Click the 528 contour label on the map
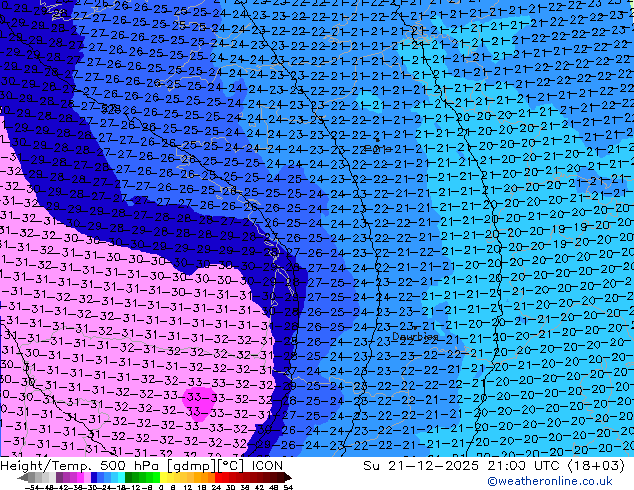This screenshot has height=490, width=634. pos(110,108)
